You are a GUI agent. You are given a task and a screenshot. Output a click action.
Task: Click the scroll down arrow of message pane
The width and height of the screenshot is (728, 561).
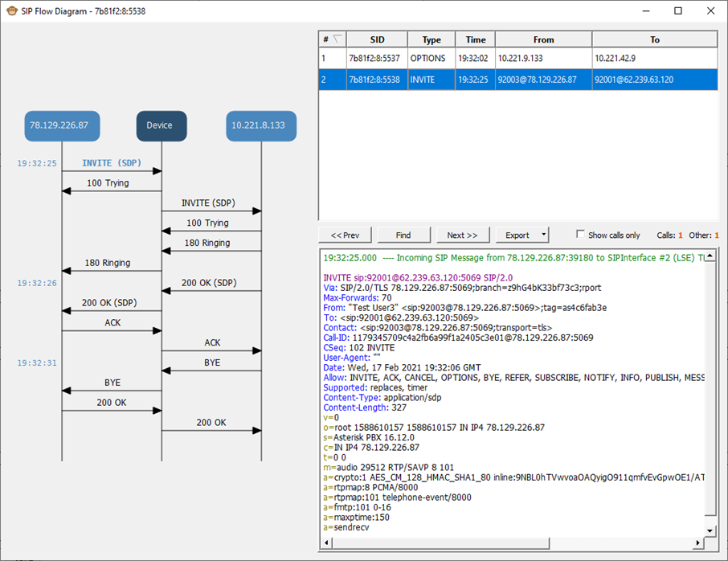point(710,530)
